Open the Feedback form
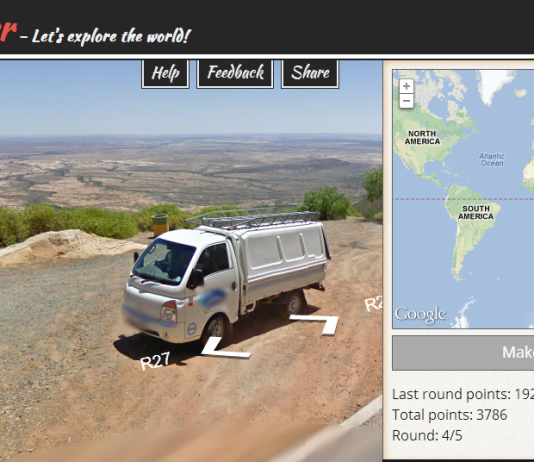 pos(235,73)
